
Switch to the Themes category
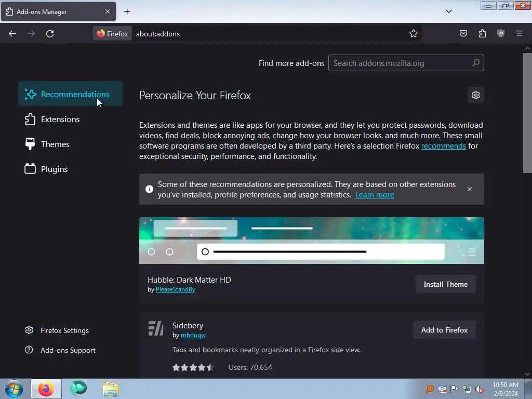pyautogui.click(x=71, y=144)
